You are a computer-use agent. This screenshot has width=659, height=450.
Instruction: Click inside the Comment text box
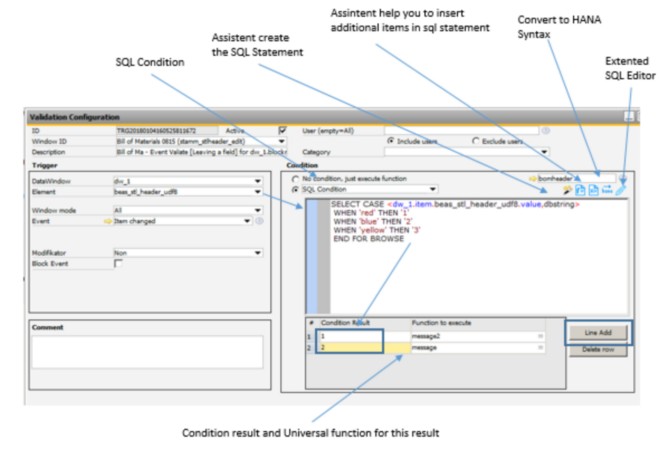(147, 350)
